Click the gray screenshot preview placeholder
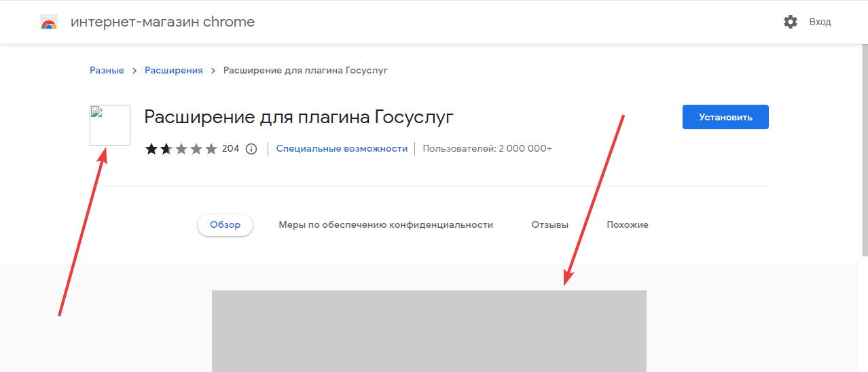Screen dimensions: 868x372 coord(429,331)
